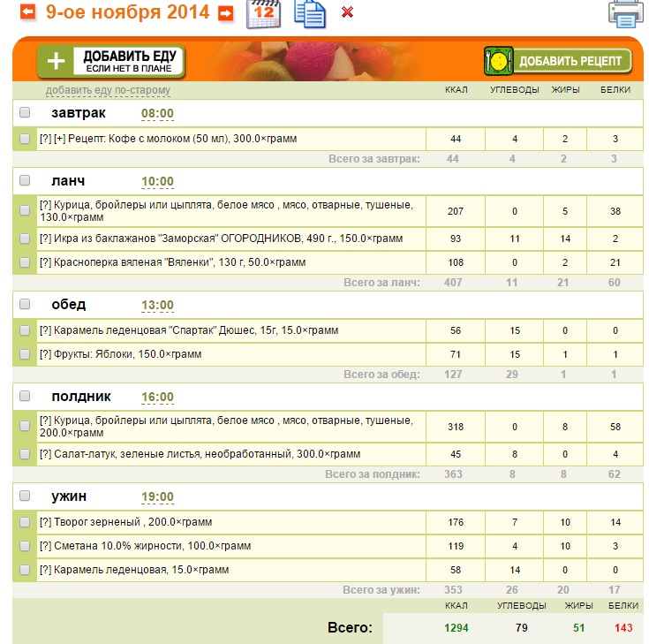
Task: Click [?] help next to Салат-латук
Action: coord(46,454)
